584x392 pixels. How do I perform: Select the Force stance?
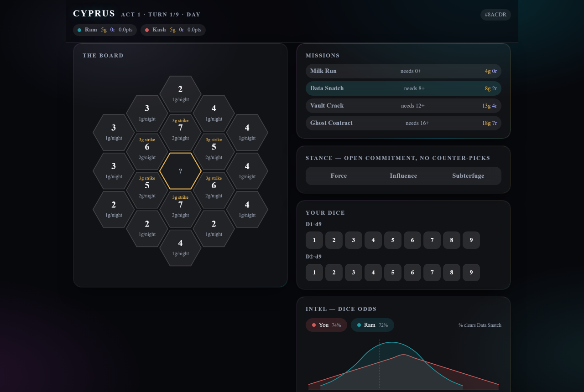[339, 176]
